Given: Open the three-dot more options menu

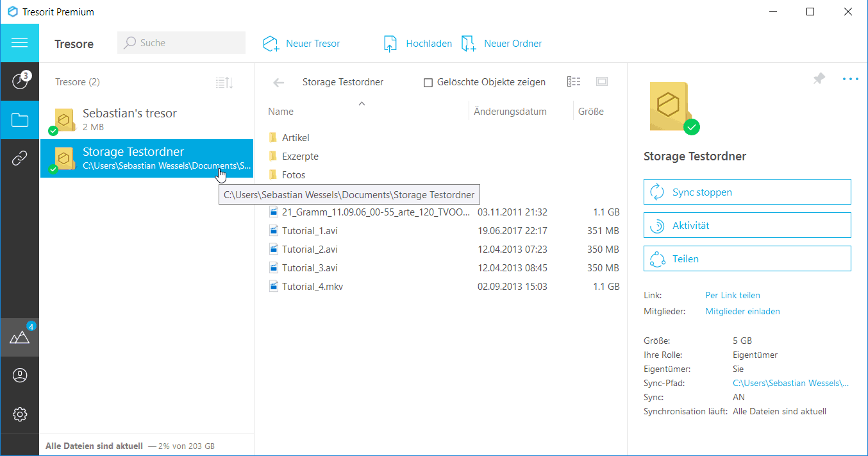Looking at the screenshot, I should [x=850, y=79].
